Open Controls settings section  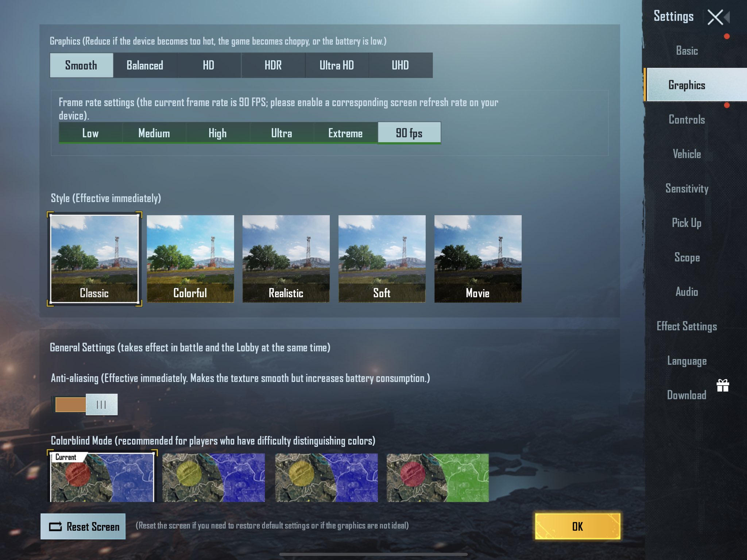(686, 119)
